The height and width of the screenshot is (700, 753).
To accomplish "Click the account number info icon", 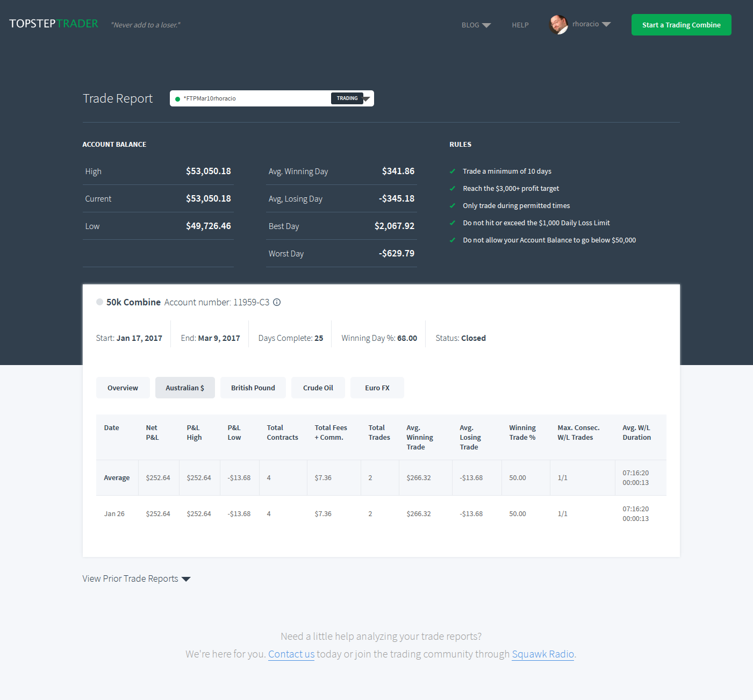I will coord(277,302).
